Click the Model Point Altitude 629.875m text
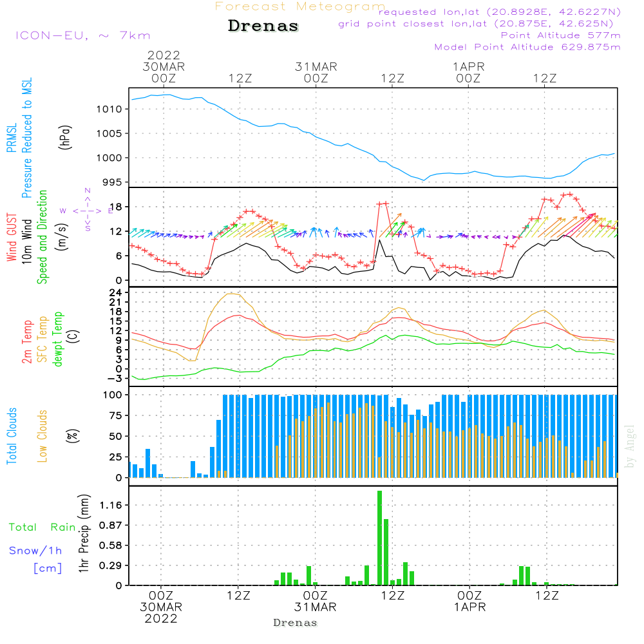The image size is (644, 644). point(527,47)
